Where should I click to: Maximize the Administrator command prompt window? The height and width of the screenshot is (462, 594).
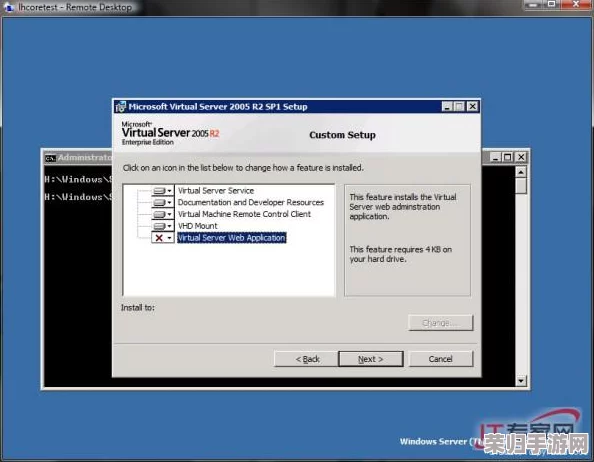click(508, 157)
